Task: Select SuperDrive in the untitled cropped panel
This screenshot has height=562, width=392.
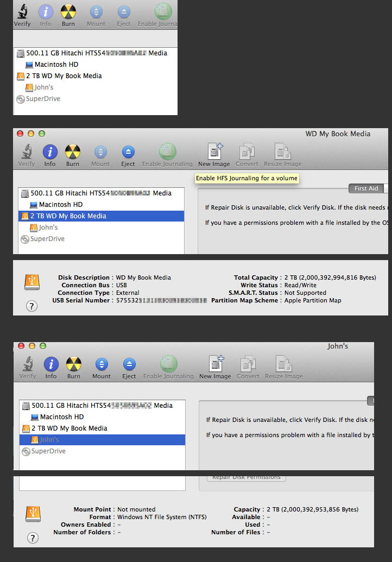Action: point(96,99)
